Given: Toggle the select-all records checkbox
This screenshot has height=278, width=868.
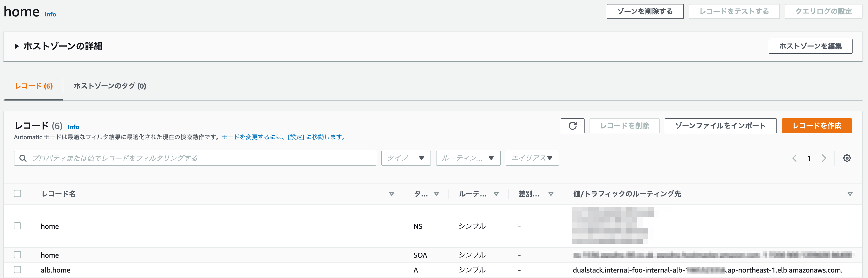Looking at the screenshot, I should pyautogui.click(x=17, y=193).
